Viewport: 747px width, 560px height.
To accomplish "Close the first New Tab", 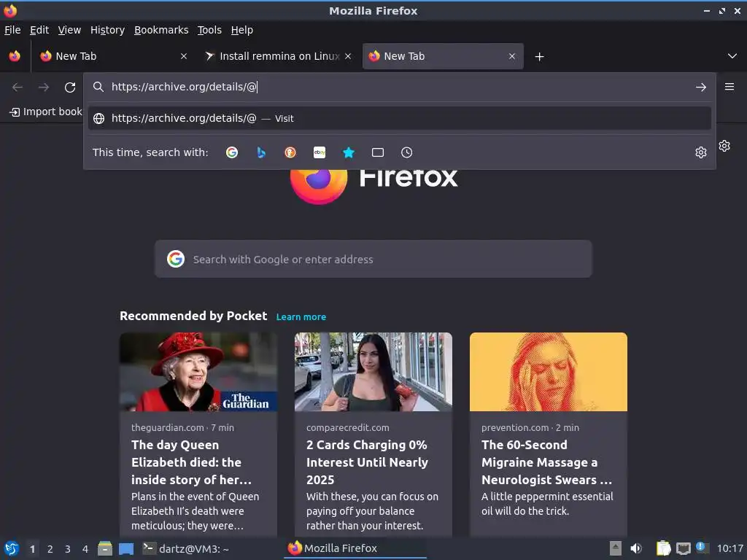I will (184, 56).
